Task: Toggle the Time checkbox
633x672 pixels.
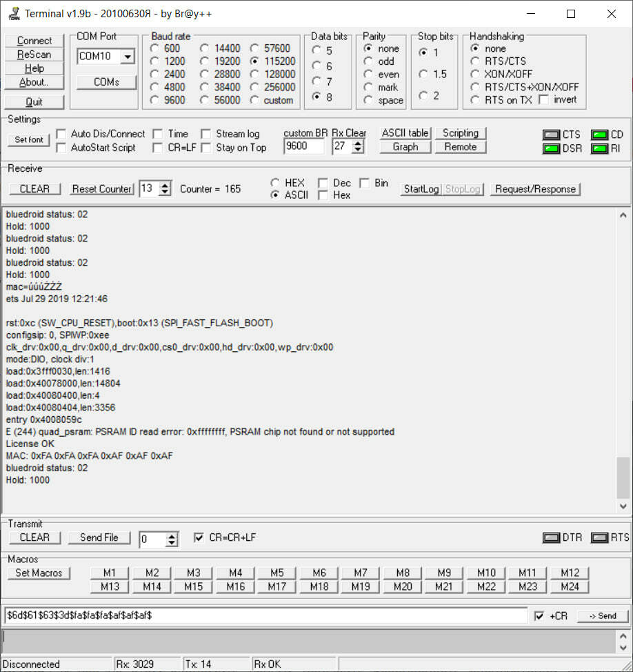Action: [158, 134]
